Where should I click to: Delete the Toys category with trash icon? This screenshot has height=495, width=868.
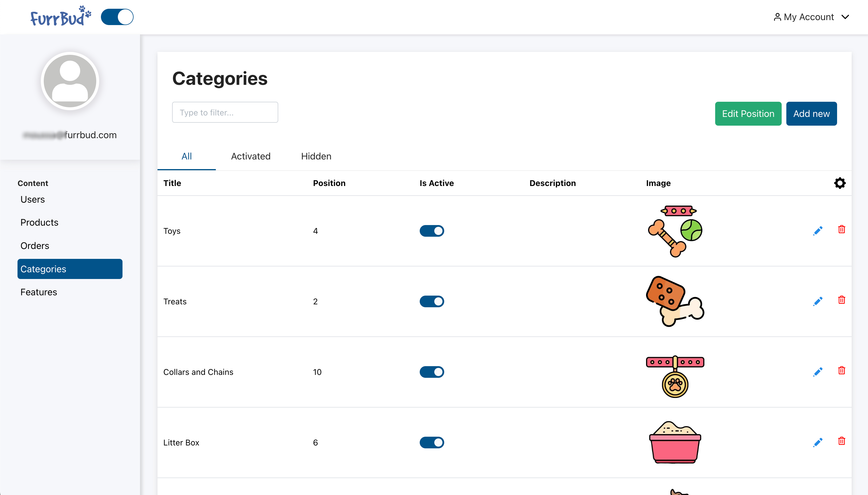pos(841,229)
